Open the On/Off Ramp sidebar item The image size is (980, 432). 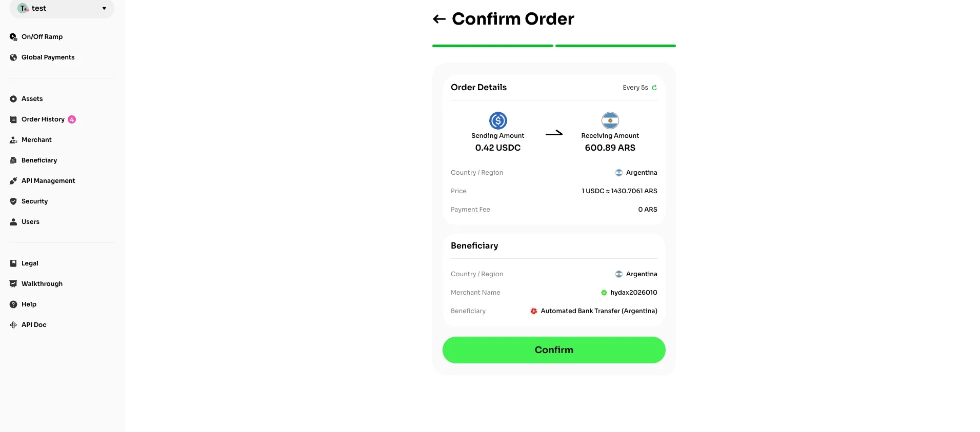36,37
